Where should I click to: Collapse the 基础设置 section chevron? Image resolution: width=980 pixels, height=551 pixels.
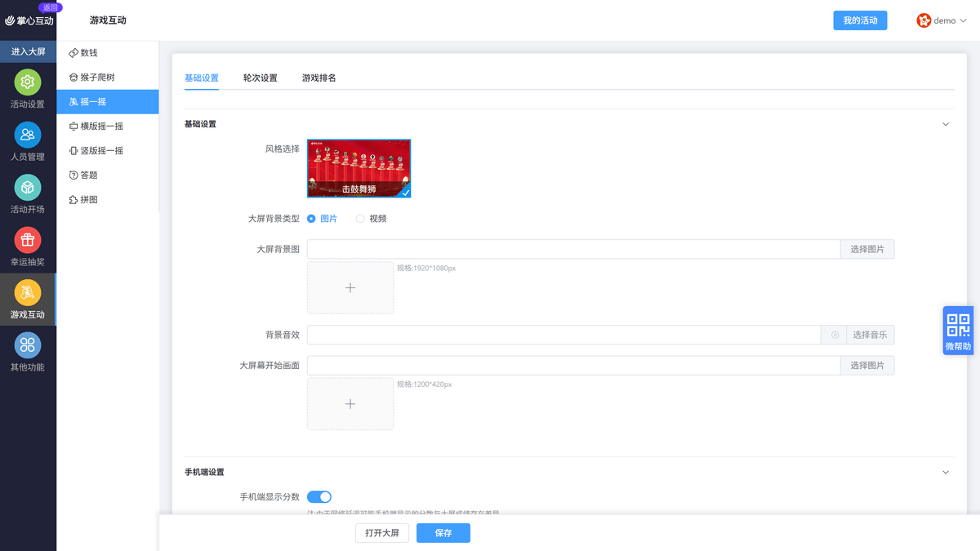pos(946,124)
